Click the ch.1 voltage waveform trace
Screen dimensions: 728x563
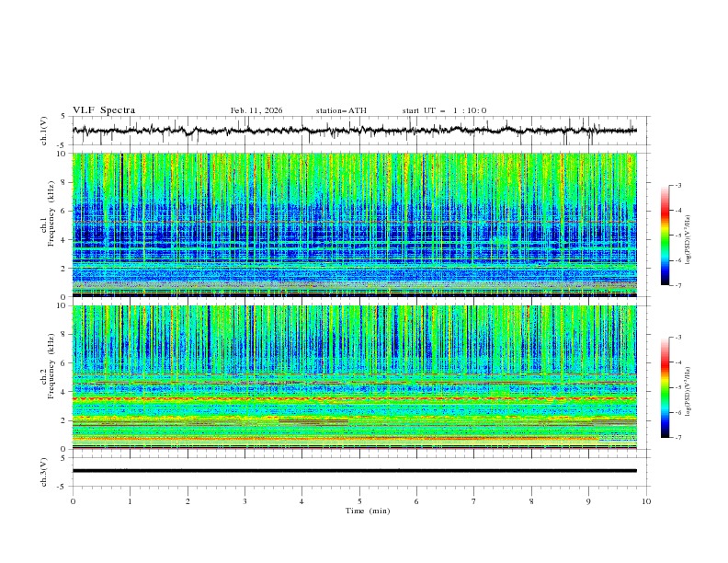coord(354,131)
